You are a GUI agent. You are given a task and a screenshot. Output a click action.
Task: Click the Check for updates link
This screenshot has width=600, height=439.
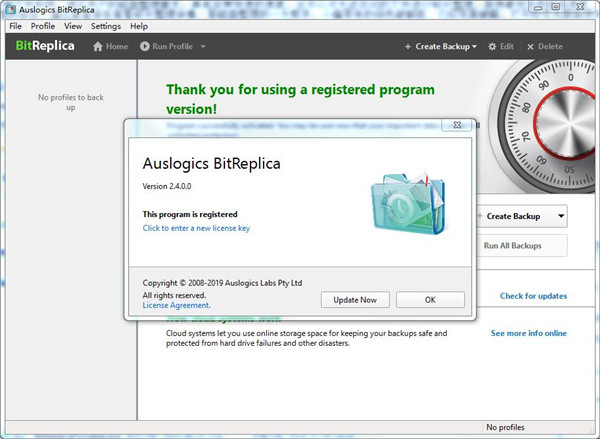coord(533,296)
